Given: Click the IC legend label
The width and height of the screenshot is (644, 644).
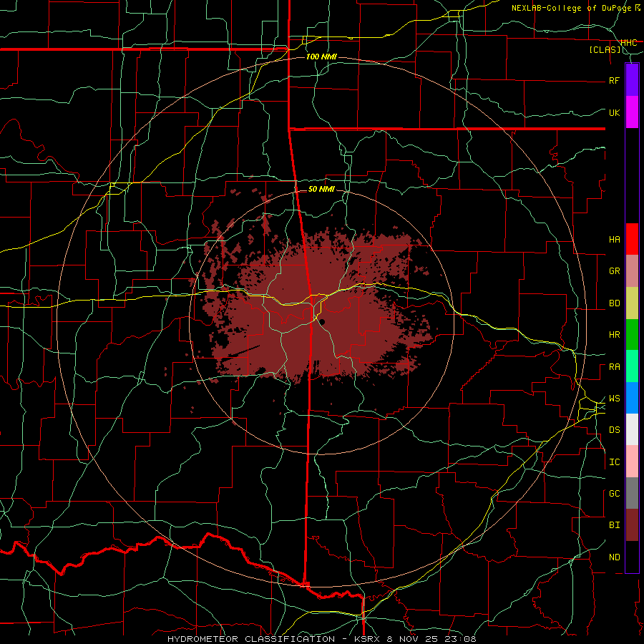Looking at the screenshot, I should 615,462.
